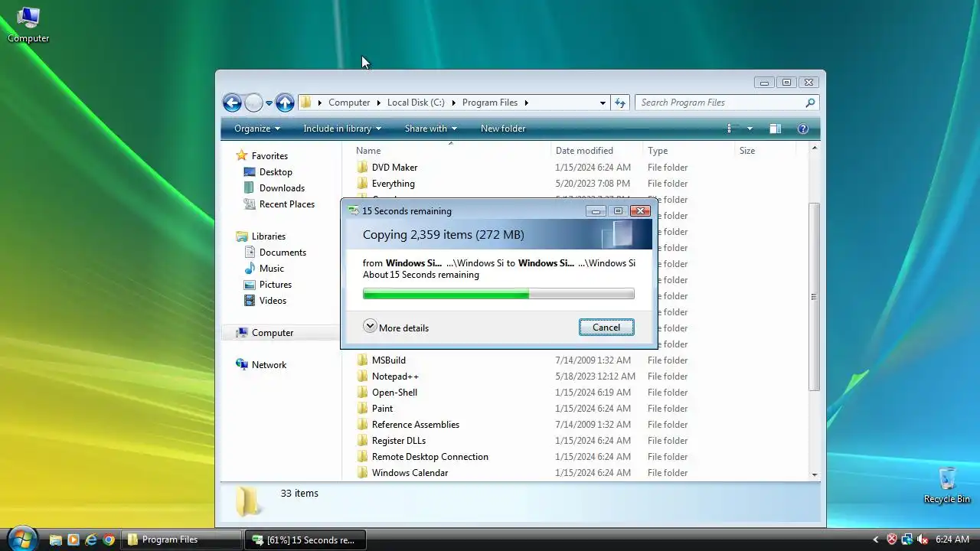The image size is (980, 551).
Task: Select Favorites in the navigation pane
Action: click(x=269, y=155)
